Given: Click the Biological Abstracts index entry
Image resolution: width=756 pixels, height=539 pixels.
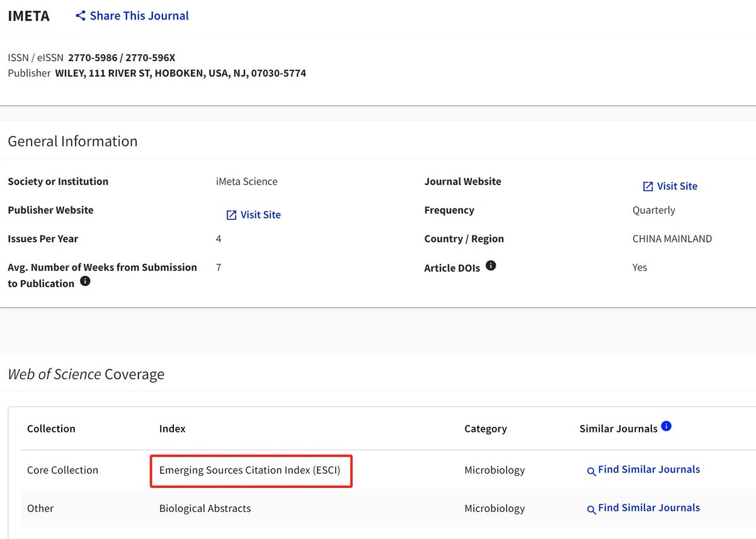Looking at the screenshot, I should (205, 508).
